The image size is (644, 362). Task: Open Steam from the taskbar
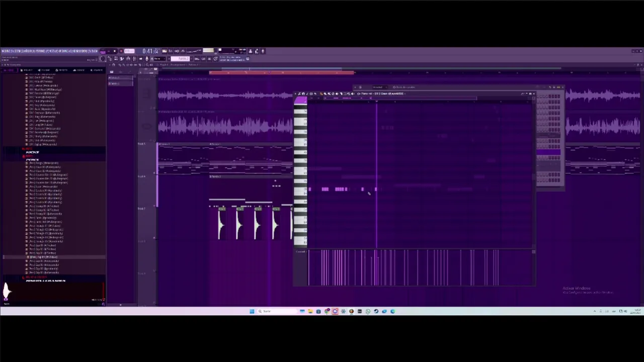pos(376,311)
